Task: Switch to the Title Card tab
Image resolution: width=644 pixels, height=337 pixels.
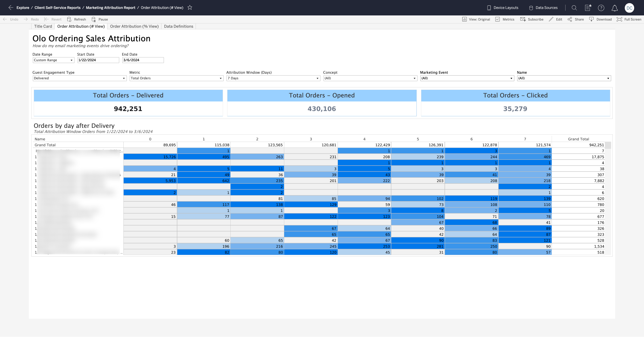Action: point(43,26)
